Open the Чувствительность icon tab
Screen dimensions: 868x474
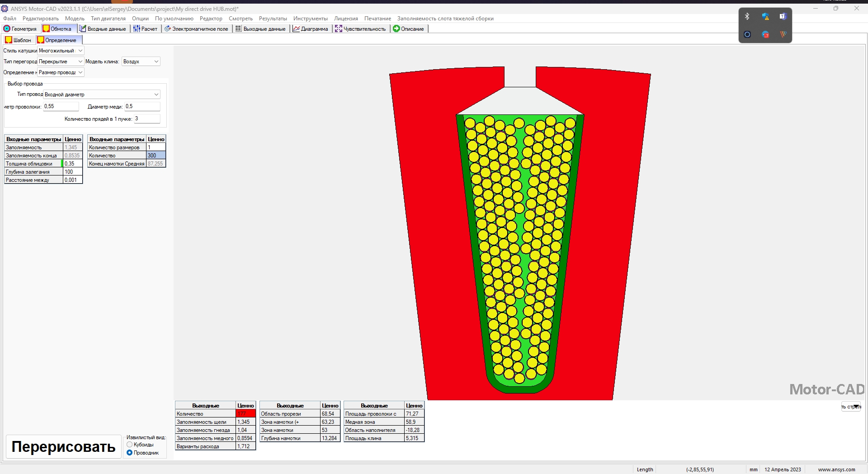coord(338,28)
